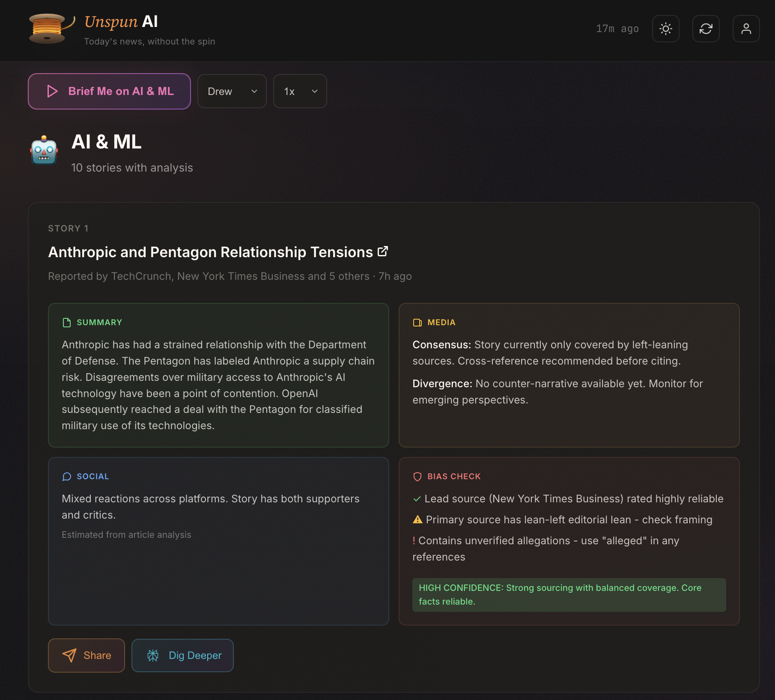The height and width of the screenshot is (700, 775).
Task: Open the external link icon beside story title
Action: click(x=383, y=252)
